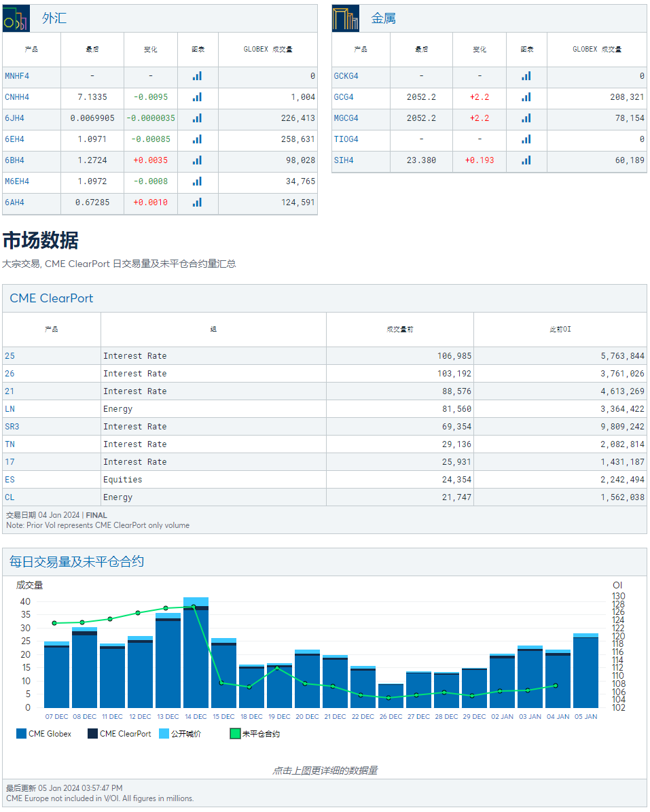The image size is (650, 812).
Task: Open the 外汇 section heading link
Action: (54, 18)
